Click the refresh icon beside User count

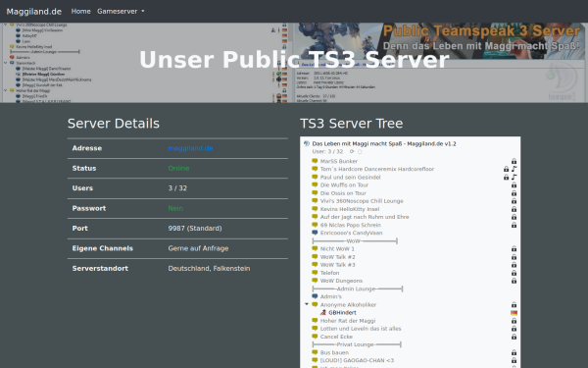[352, 151]
